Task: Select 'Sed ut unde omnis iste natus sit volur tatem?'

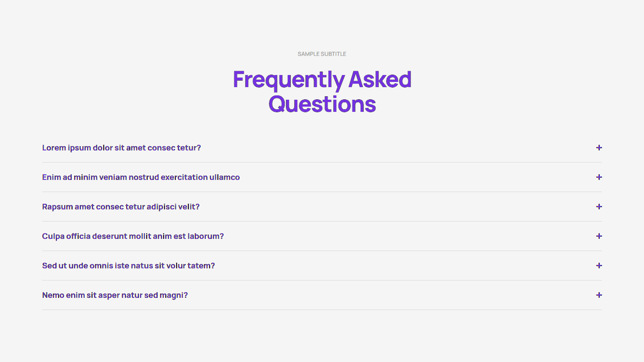Action: tap(128, 265)
